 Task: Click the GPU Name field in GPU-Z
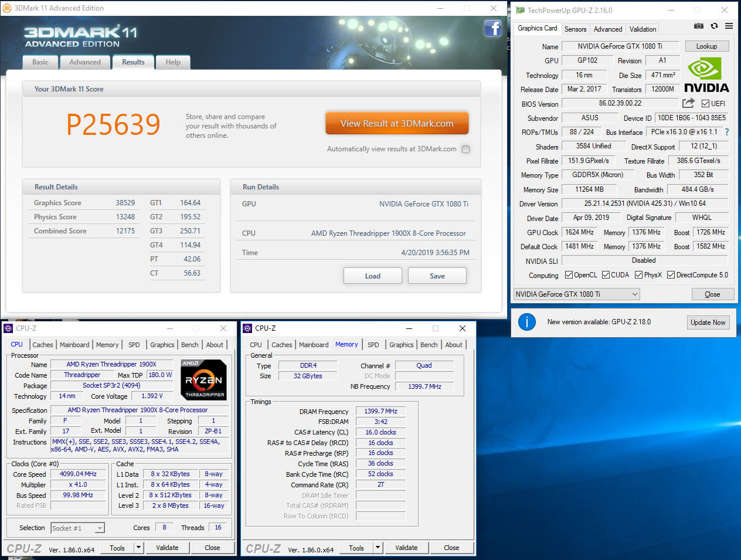tap(620, 46)
